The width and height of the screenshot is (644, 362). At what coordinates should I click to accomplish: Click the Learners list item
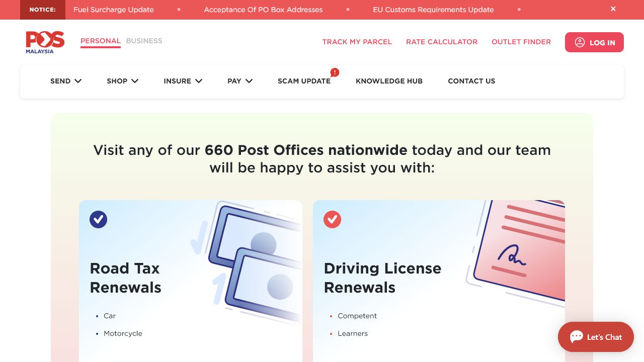tap(353, 333)
